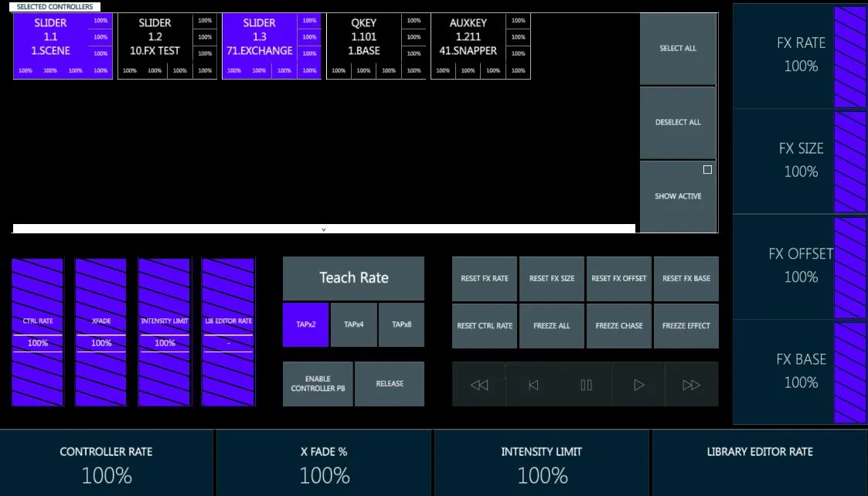The image size is (868, 496).
Task: Tick the Show Active checkbox
Action: click(707, 170)
